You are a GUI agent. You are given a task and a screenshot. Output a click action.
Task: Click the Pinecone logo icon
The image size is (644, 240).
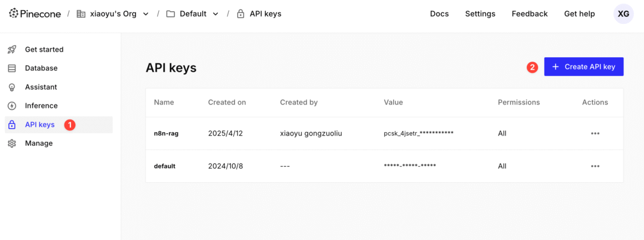tap(13, 13)
